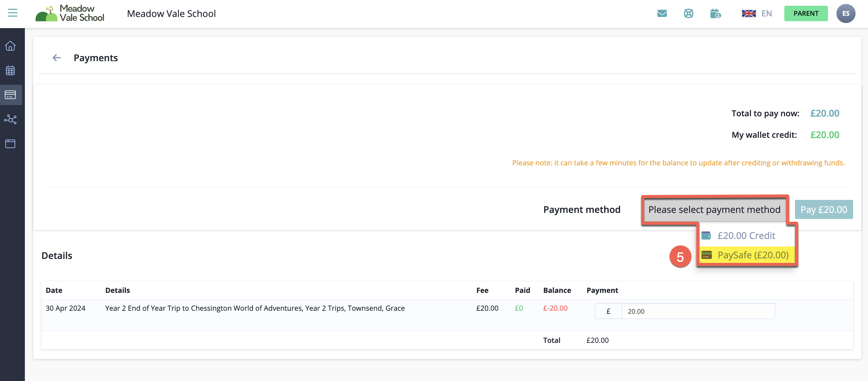Switch language using the EN flag selector
The width and height of the screenshot is (868, 381).
pyautogui.click(x=757, y=13)
